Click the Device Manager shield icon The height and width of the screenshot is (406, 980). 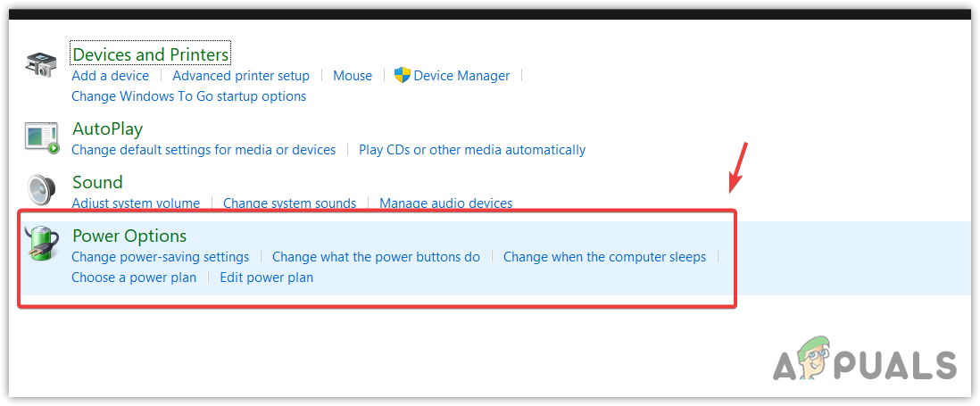(402, 76)
